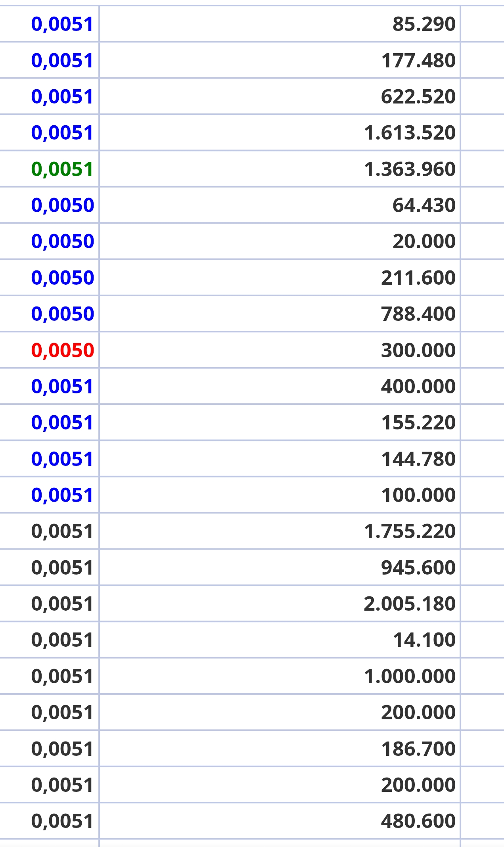Select the 2.005.180 volume cell
Screen dimensions: 504x847
click(x=410, y=604)
